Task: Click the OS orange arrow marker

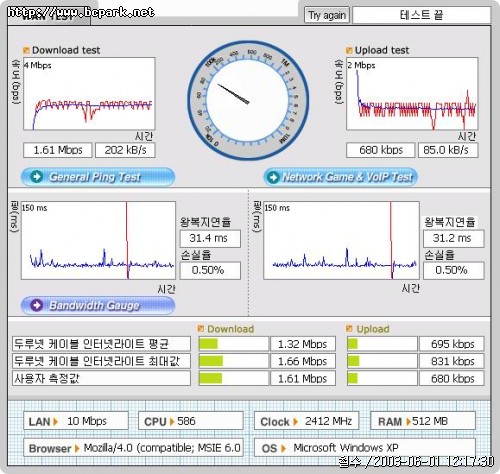Action: click(x=284, y=448)
